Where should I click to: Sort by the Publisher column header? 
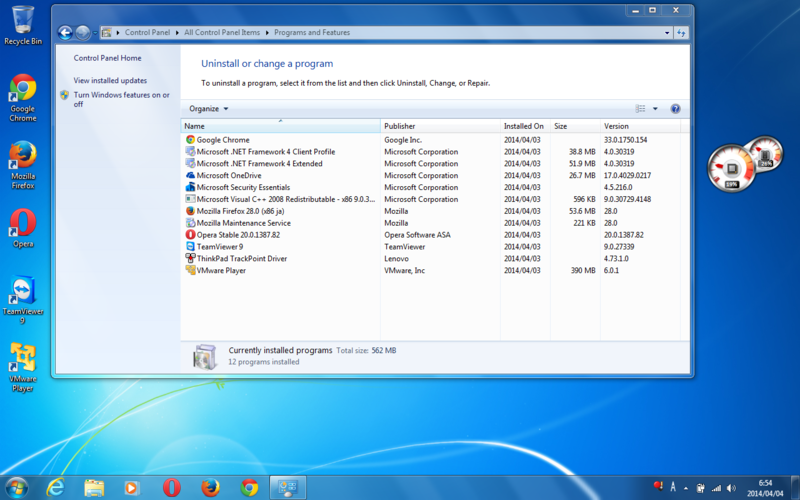[440, 126]
